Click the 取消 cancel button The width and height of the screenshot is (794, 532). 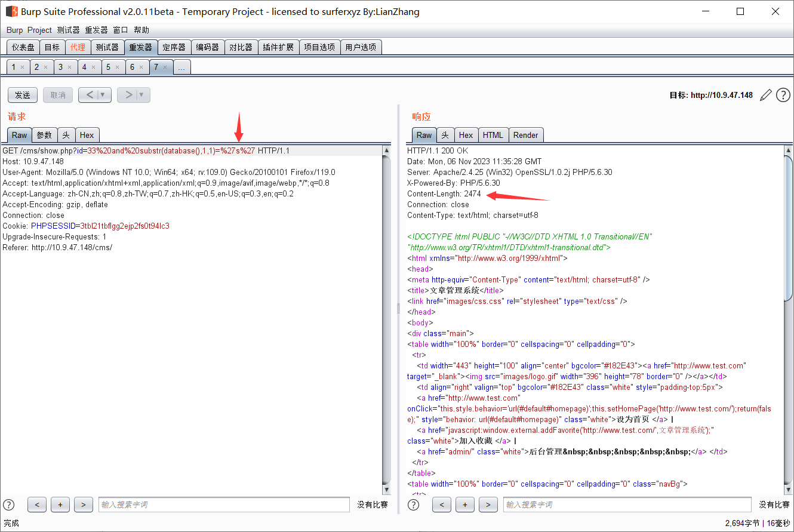[58, 95]
